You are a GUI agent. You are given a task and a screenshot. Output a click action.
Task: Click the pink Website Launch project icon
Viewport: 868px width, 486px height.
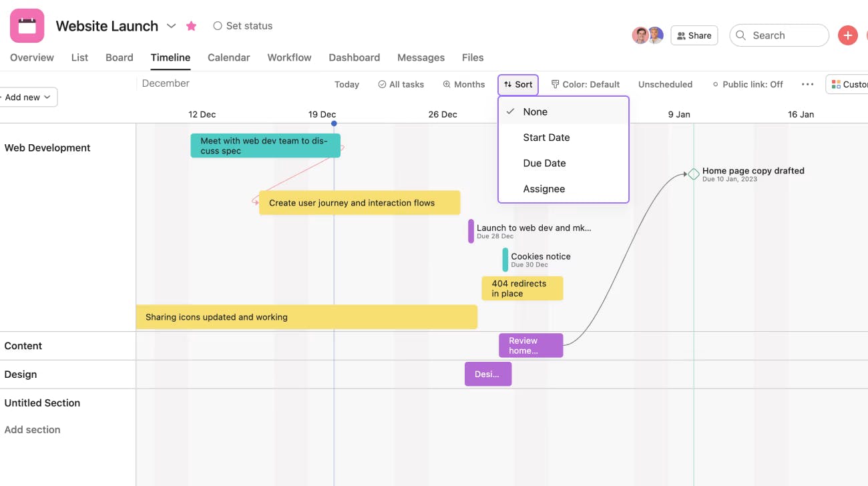click(27, 25)
